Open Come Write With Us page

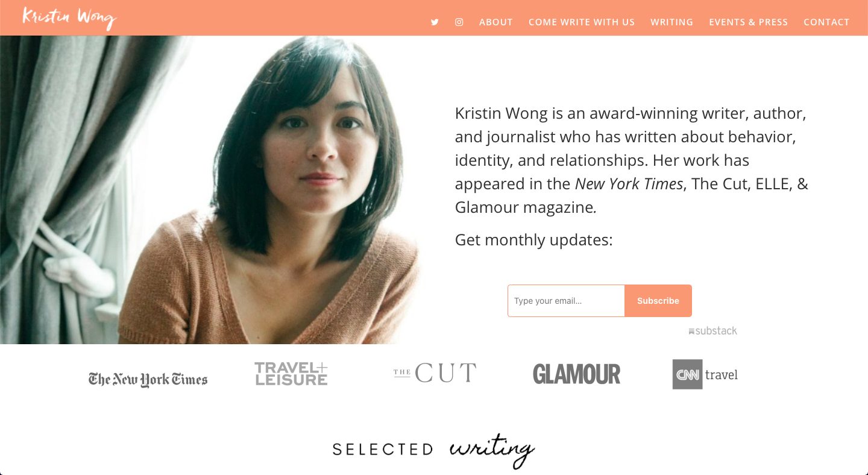(582, 22)
